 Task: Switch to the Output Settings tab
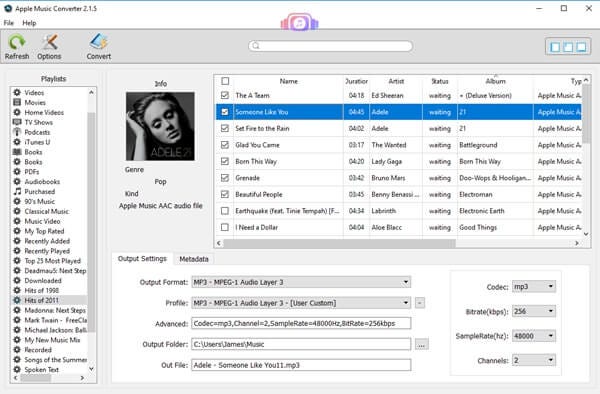pyautogui.click(x=142, y=259)
